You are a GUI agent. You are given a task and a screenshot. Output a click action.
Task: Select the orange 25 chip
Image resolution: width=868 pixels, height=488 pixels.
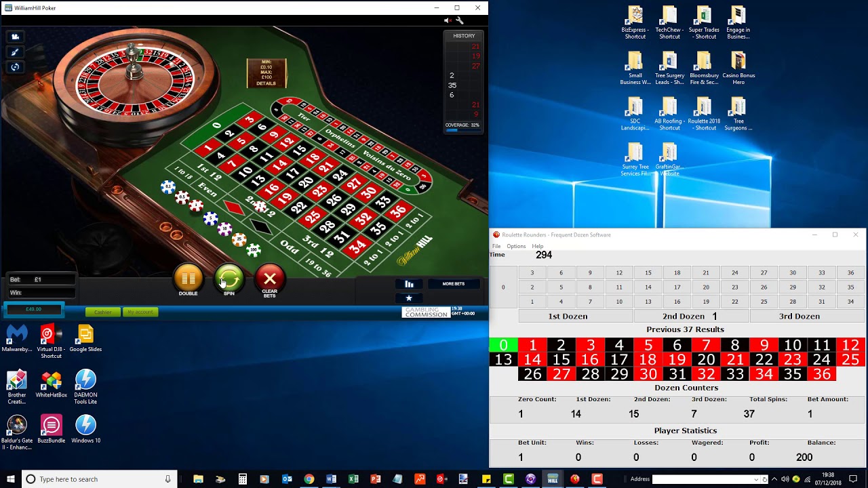click(239, 240)
